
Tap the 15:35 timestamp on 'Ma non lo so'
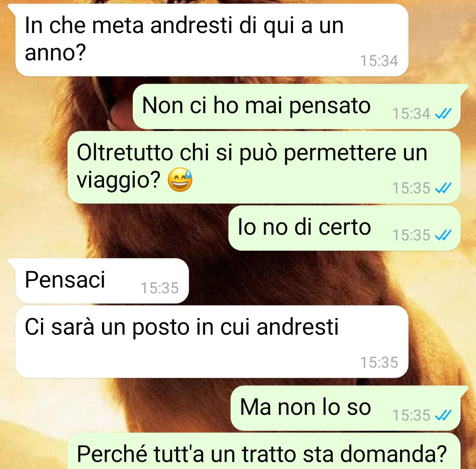point(411,415)
